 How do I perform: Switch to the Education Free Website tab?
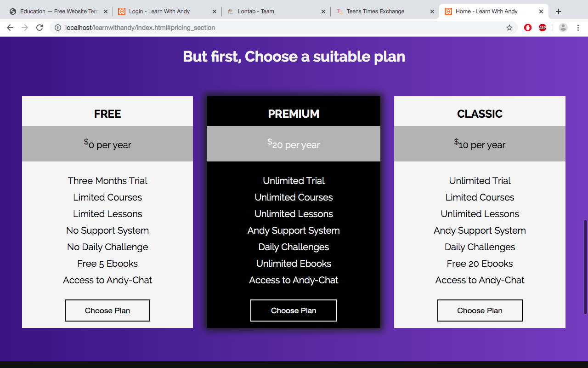click(x=55, y=11)
